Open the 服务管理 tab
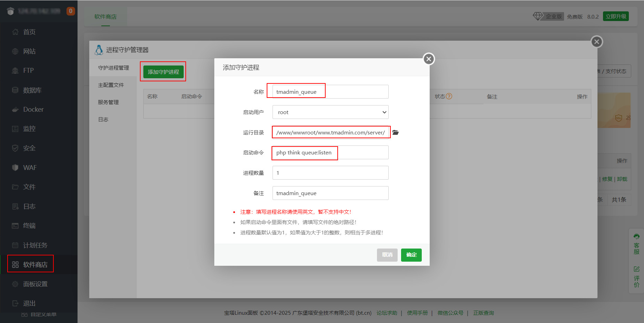Screen dimensions: 644x323 [108, 102]
